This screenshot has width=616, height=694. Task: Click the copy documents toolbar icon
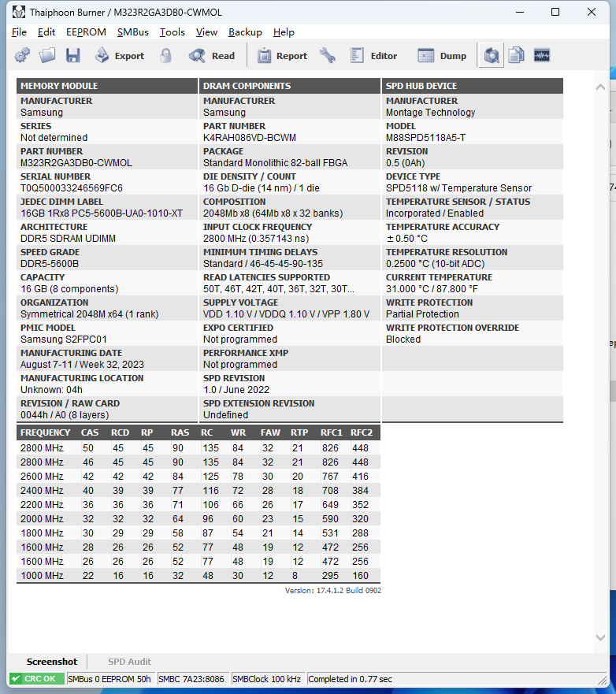pos(517,56)
